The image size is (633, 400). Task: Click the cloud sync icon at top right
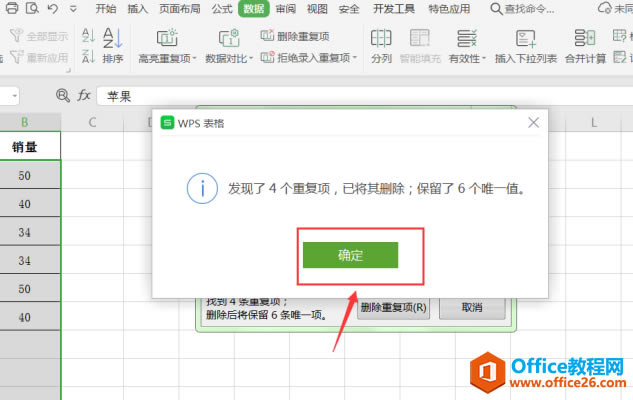click(x=604, y=8)
